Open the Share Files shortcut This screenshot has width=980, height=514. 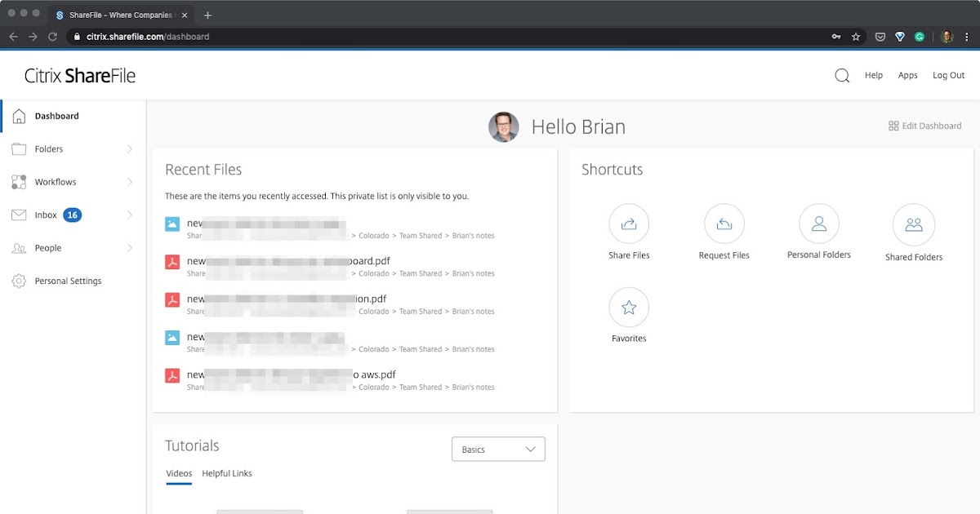[x=628, y=223]
